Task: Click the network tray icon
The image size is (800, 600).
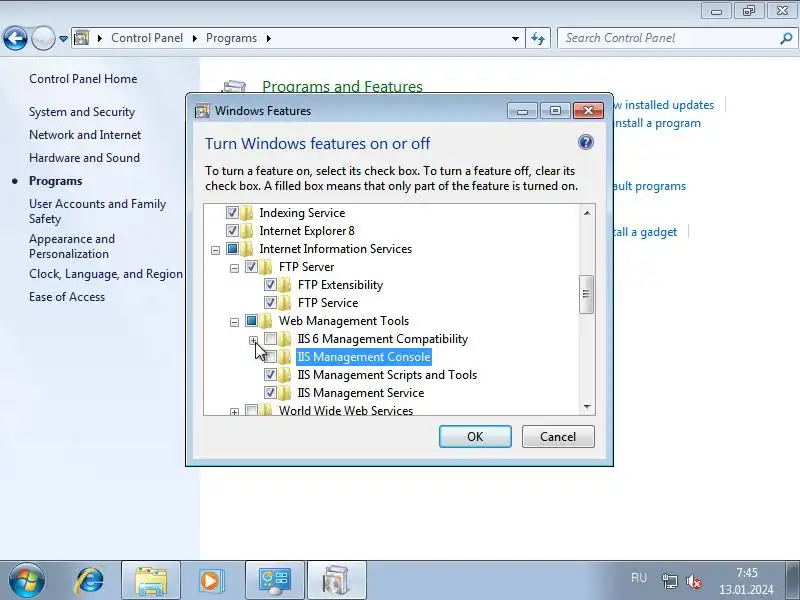Action: 669,581
